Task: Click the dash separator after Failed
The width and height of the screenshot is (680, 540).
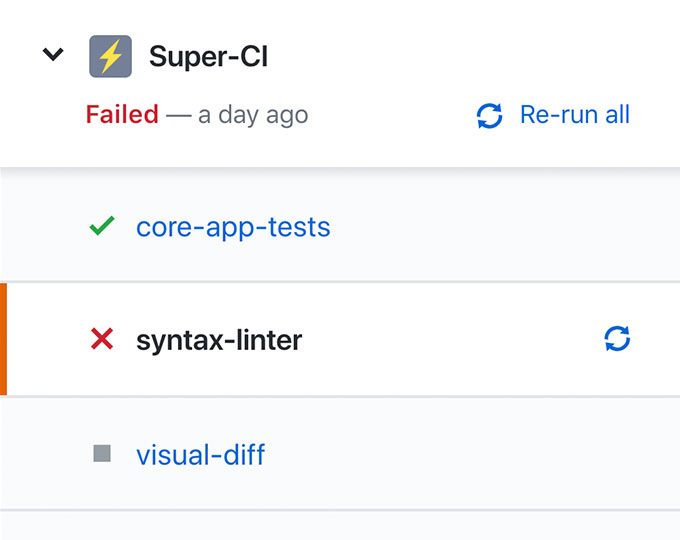Action: [178, 115]
